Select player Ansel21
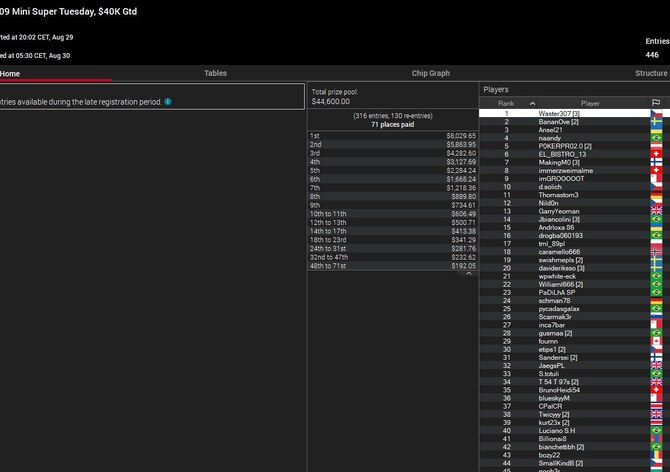The image size is (670, 472). click(x=550, y=129)
